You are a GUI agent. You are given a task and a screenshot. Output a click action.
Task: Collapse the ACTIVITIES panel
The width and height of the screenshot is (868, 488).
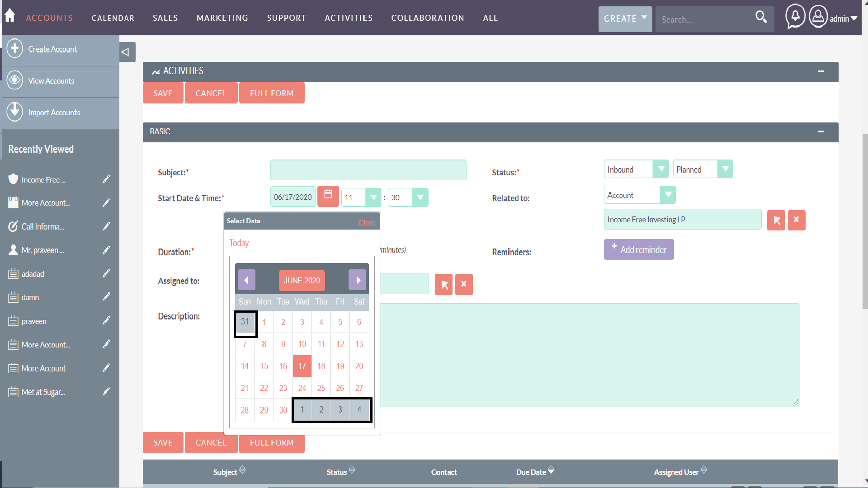click(x=821, y=71)
